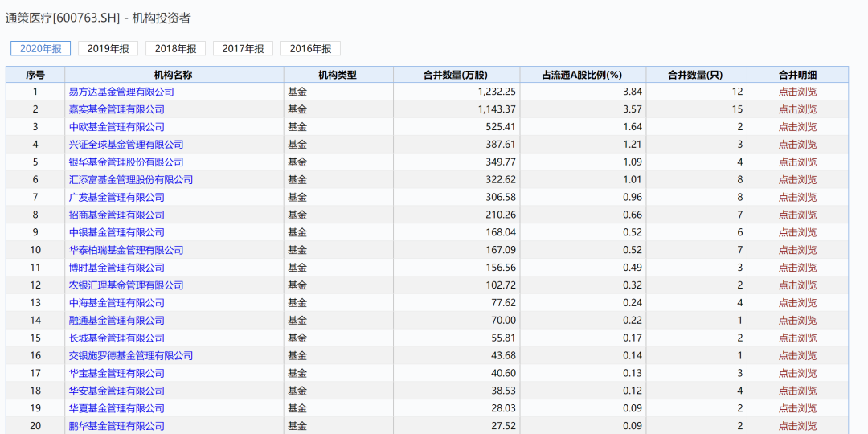Open 交银施罗德基金管理有限公司 link
Viewport: 868px width, 434px height.
131,356
